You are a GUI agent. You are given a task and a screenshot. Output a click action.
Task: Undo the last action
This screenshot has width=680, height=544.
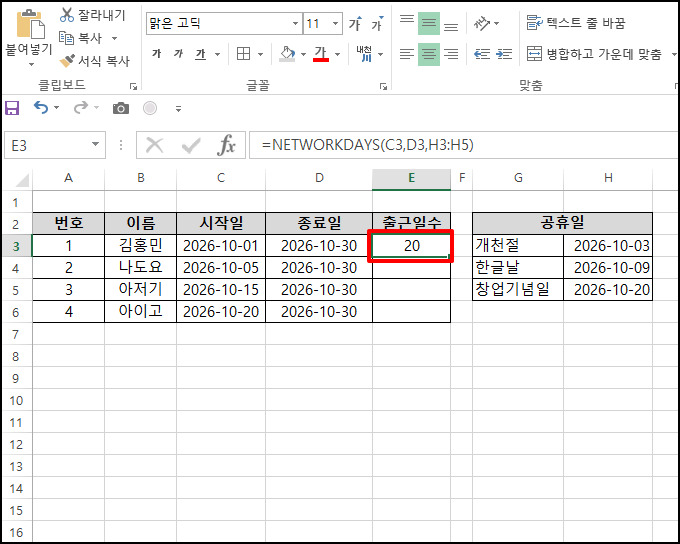click(x=41, y=107)
